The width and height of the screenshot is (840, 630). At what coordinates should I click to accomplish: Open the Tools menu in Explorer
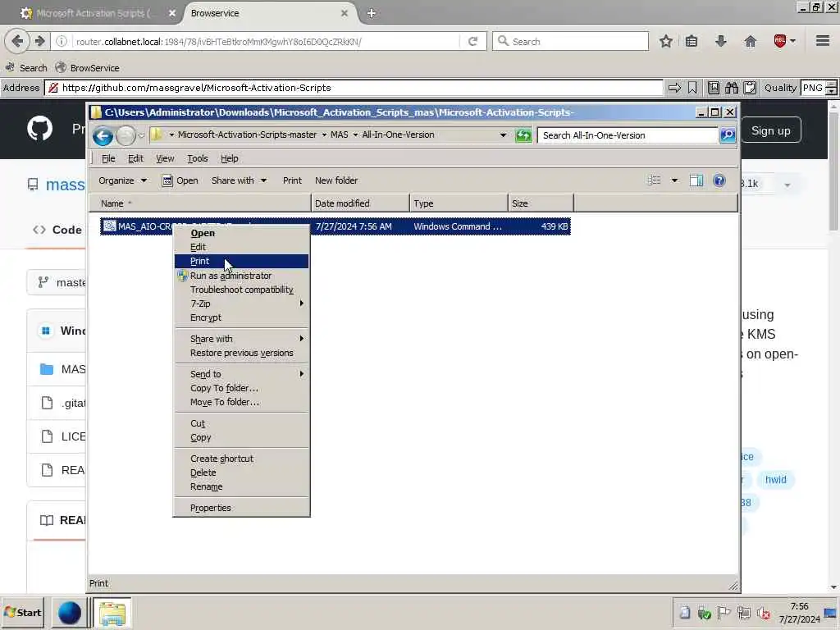[197, 158]
